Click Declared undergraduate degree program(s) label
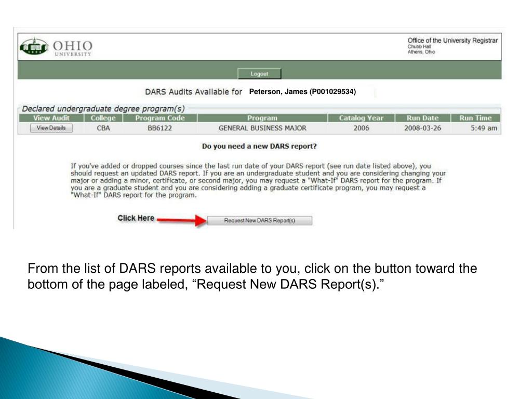The height and width of the screenshot is (399, 532). coord(103,109)
